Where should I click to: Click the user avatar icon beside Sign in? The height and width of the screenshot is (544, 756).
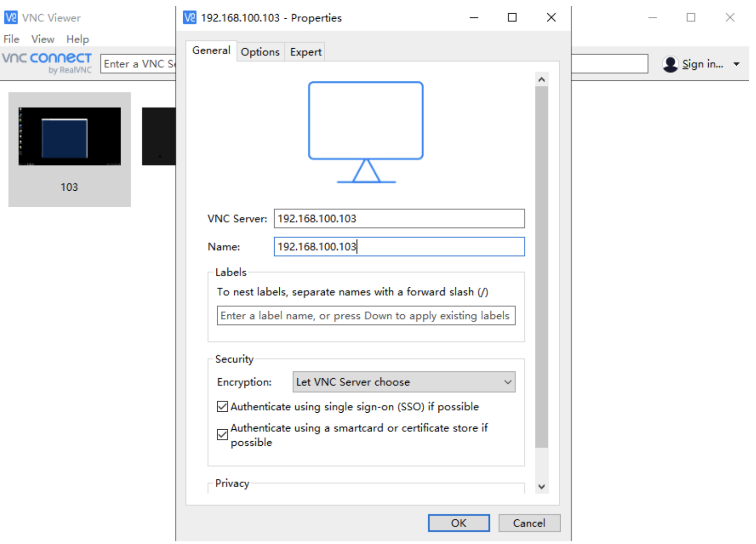click(670, 64)
